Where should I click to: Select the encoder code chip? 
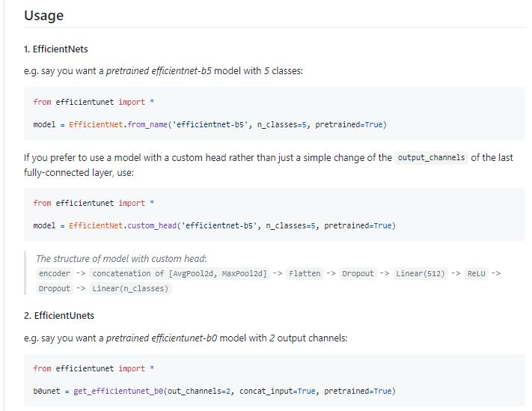(54, 273)
